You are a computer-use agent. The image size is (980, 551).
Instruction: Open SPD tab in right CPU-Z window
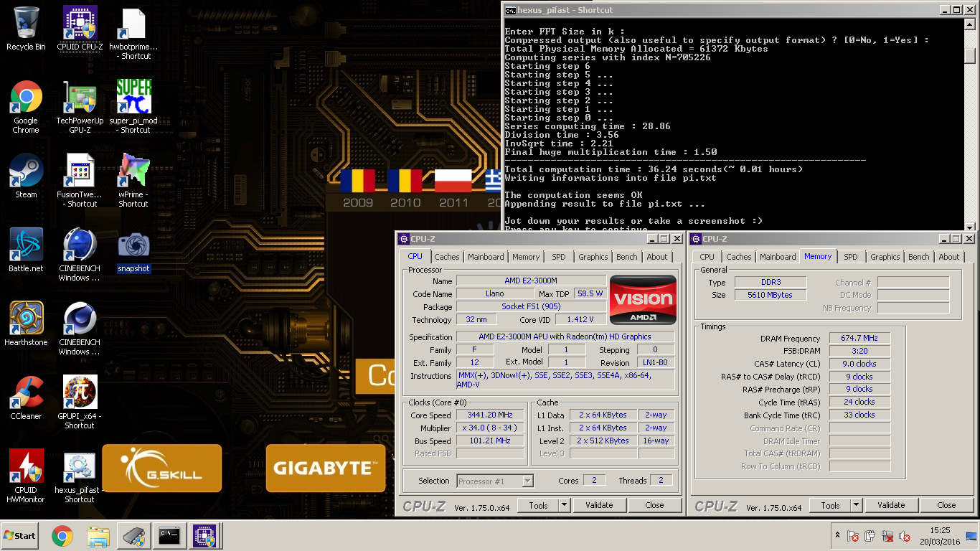(x=851, y=257)
